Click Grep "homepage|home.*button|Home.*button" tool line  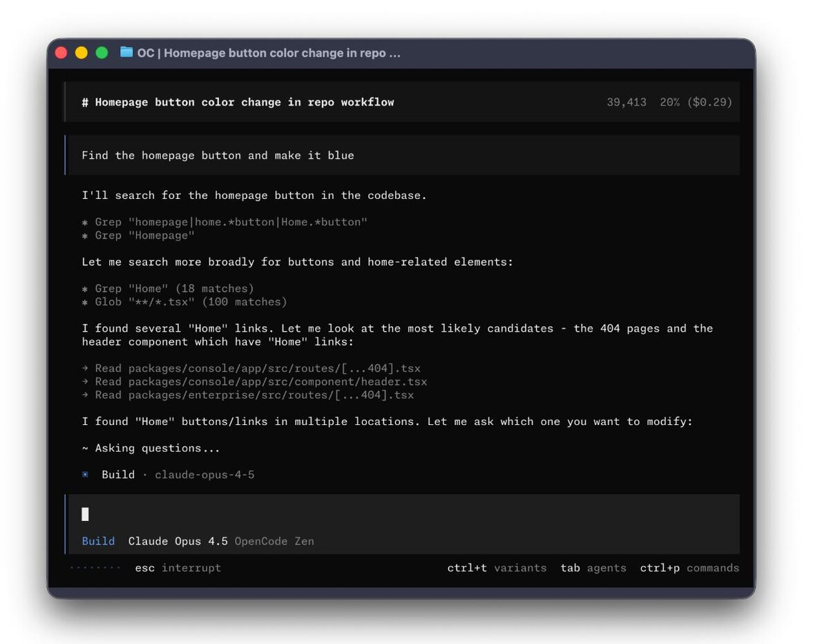coord(225,222)
